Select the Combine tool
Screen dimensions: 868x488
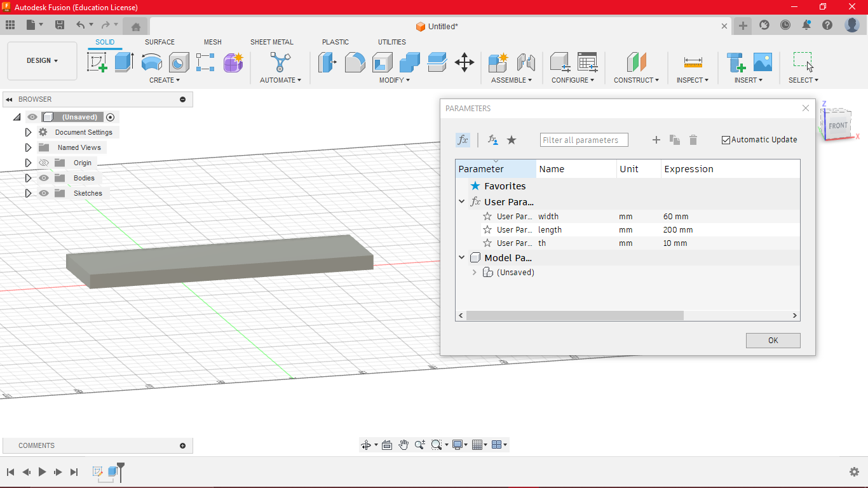click(409, 62)
